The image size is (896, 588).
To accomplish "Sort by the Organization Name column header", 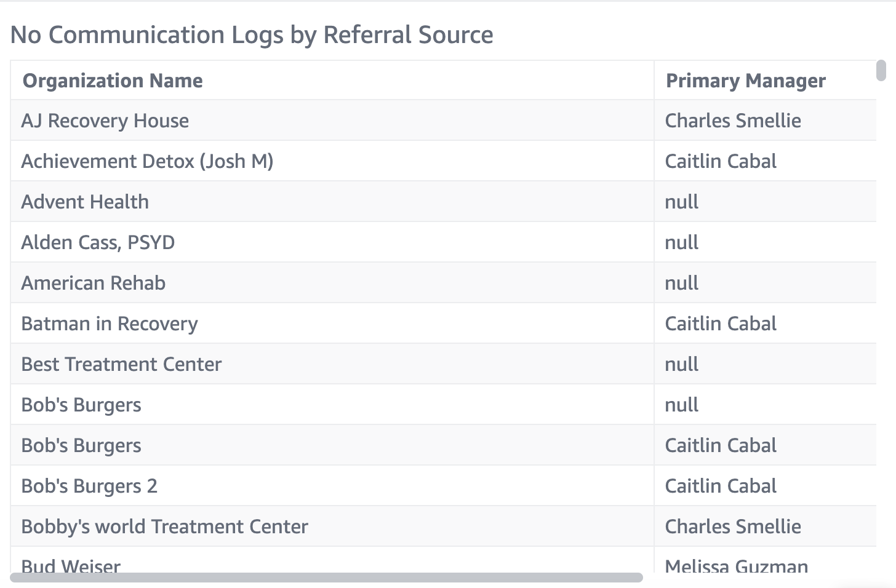I will coord(112,81).
